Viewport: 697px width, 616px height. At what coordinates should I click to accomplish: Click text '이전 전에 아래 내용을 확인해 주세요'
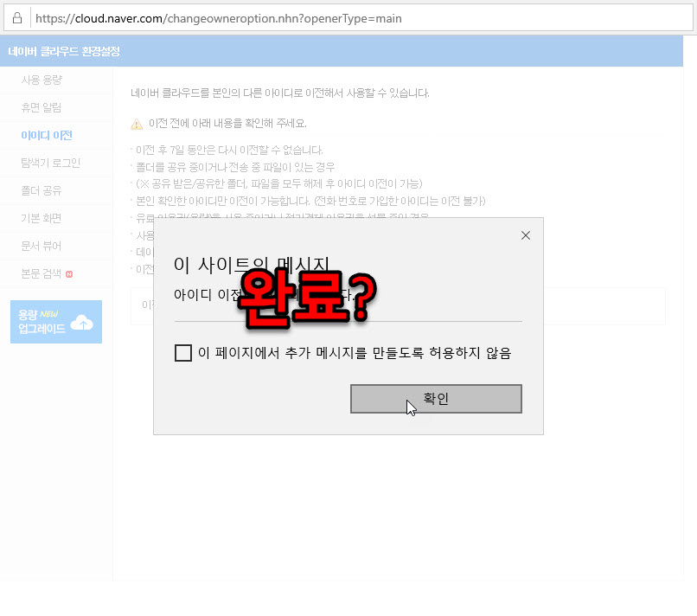(227, 123)
